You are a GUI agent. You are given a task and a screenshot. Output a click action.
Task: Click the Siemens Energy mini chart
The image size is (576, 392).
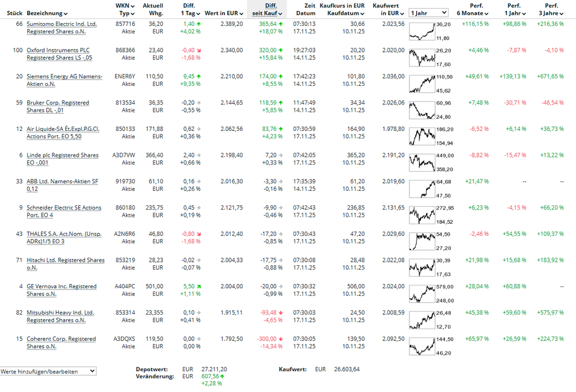(x=421, y=83)
